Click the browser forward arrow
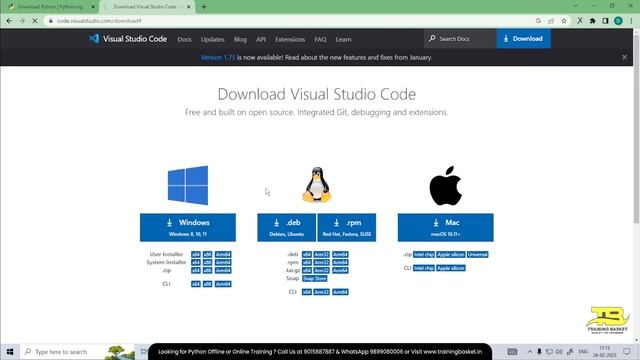This screenshot has height=360, width=640. click(22, 21)
